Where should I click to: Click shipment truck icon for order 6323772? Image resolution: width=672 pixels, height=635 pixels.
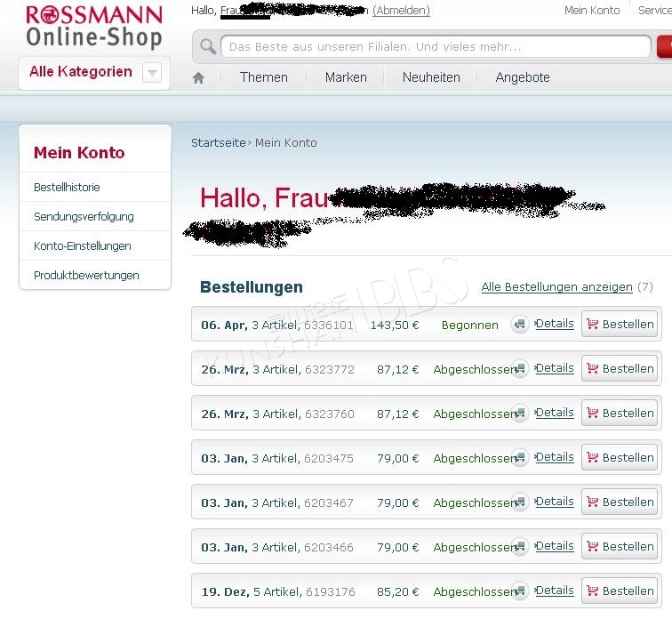pos(519,369)
